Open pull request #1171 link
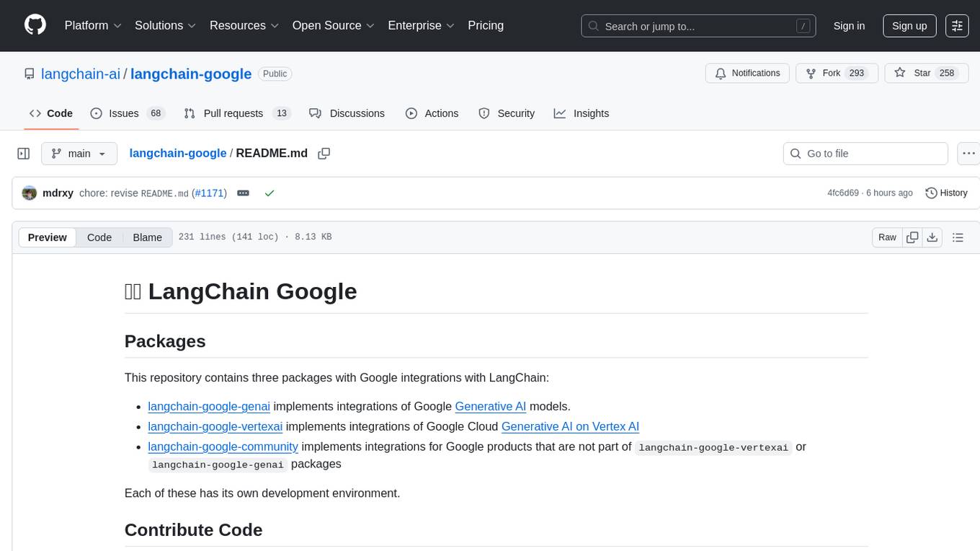The height and width of the screenshot is (551, 980). [210, 193]
